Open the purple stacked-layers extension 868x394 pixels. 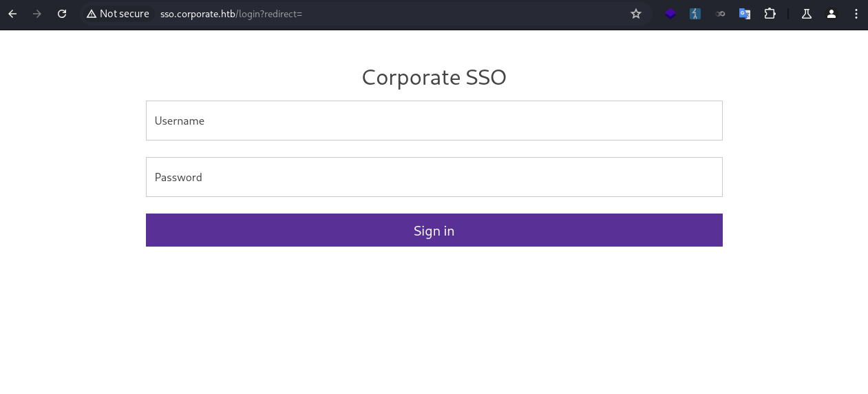[x=670, y=14]
